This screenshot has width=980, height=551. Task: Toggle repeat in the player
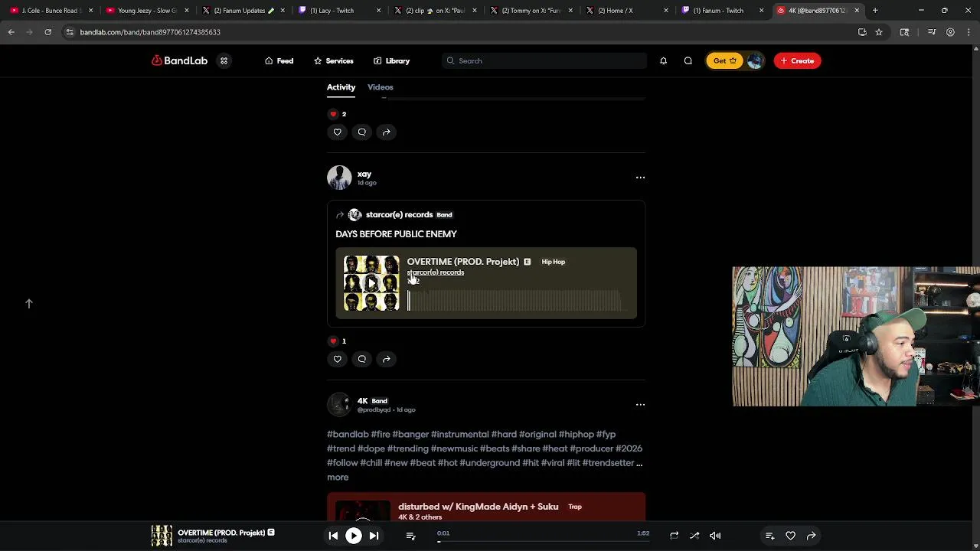tap(674, 536)
